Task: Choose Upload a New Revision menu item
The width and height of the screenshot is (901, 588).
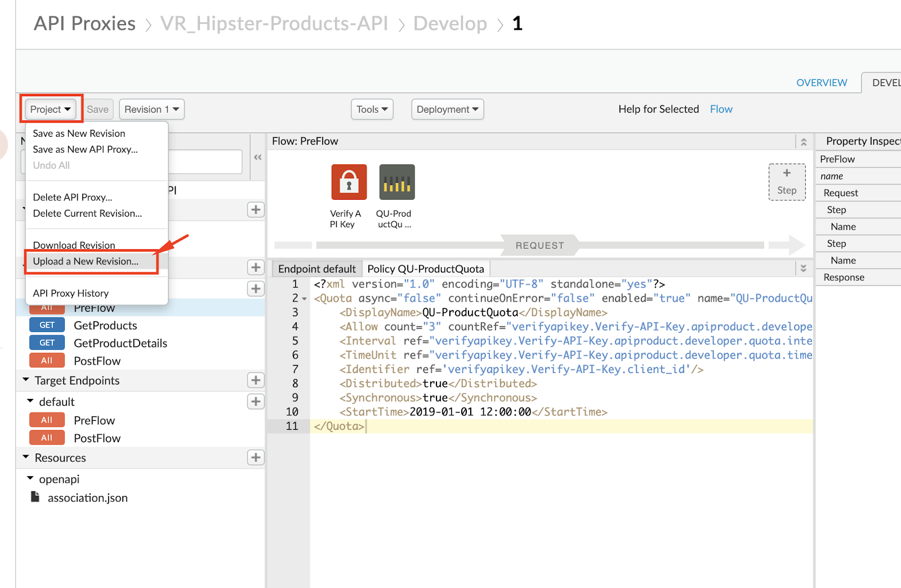Action: click(x=86, y=261)
